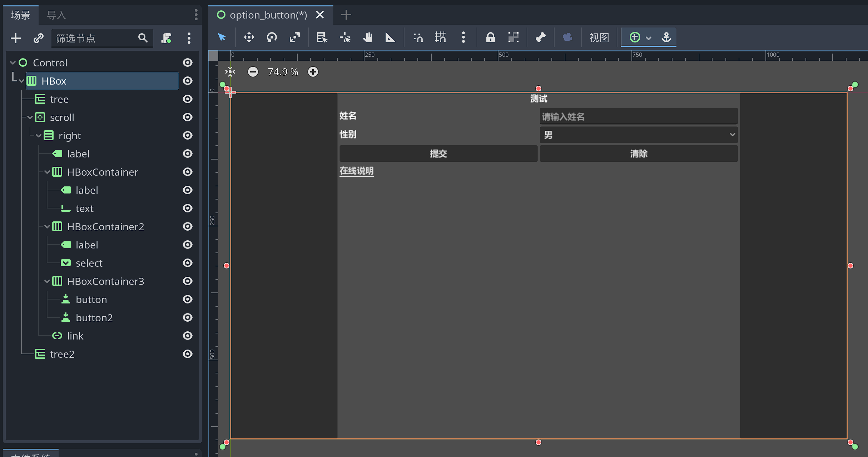
Task: Select the Ruler measurement tool
Action: click(390, 37)
